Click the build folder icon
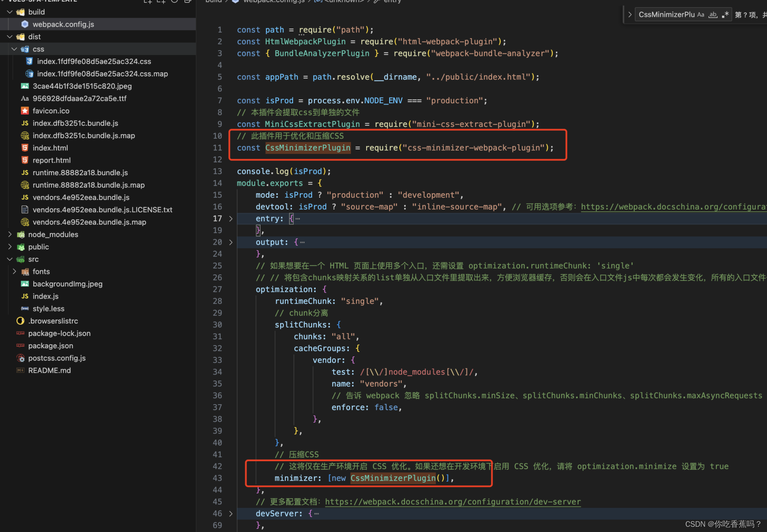The width and height of the screenshot is (767, 532). pyautogui.click(x=21, y=12)
